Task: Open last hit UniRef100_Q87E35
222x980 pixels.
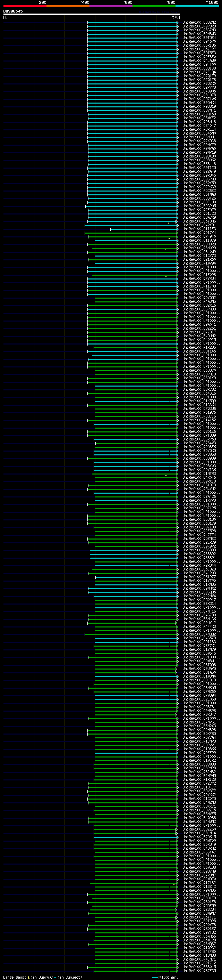Action: point(199,971)
